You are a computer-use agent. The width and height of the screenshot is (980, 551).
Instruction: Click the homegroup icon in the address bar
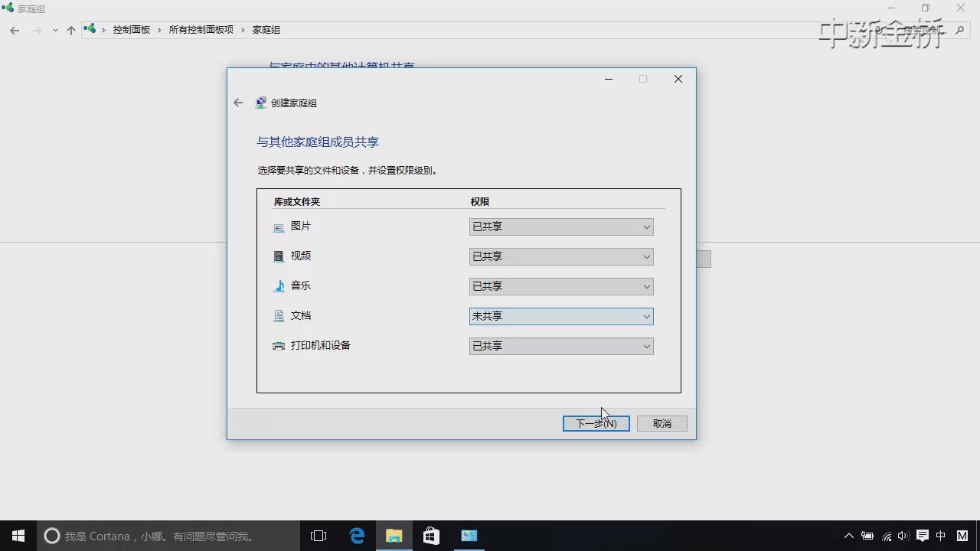tap(90, 29)
